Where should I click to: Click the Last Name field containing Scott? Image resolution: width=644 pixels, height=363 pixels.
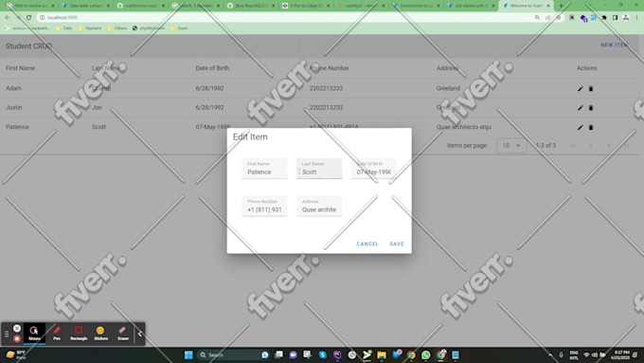click(x=319, y=169)
